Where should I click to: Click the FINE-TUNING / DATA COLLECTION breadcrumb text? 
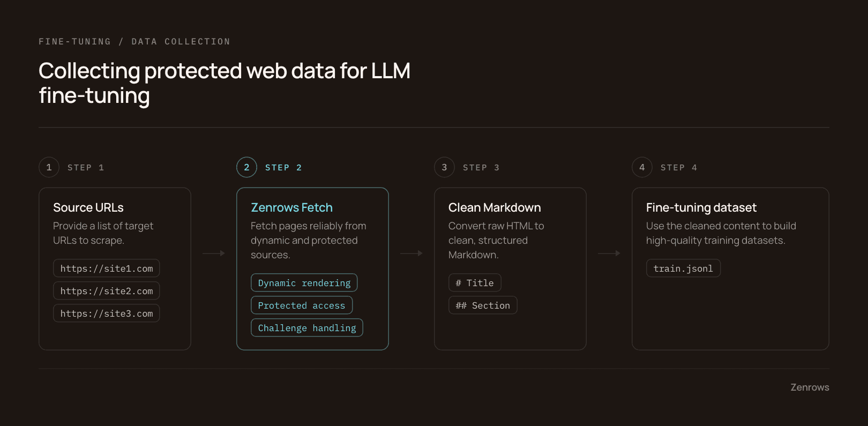coord(134,42)
